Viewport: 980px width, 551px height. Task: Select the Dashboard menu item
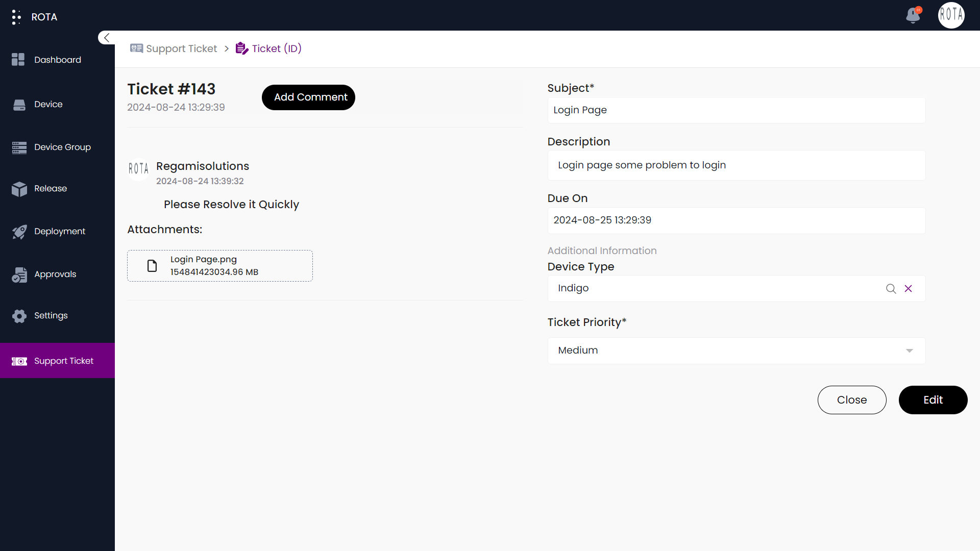point(57,59)
